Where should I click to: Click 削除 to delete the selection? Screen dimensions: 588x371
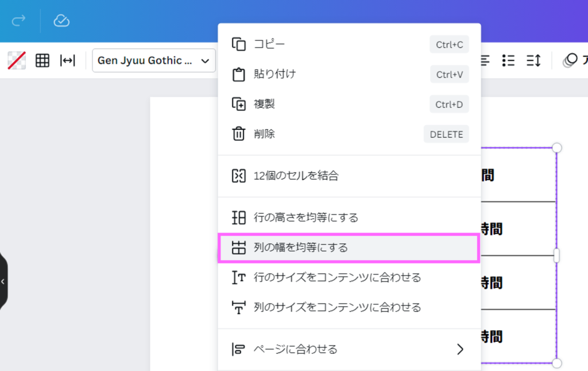(x=264, y=134)
